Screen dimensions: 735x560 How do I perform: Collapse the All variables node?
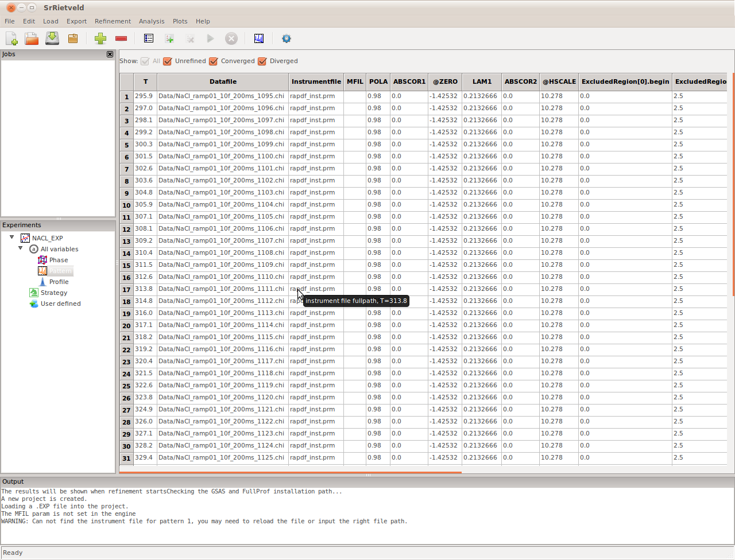(x=21, y=248)
